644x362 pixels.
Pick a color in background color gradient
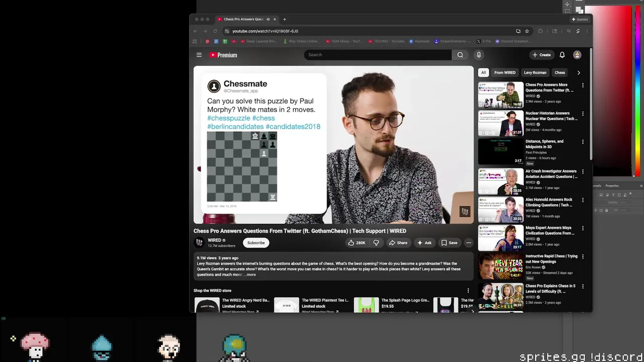pos(608,90)
